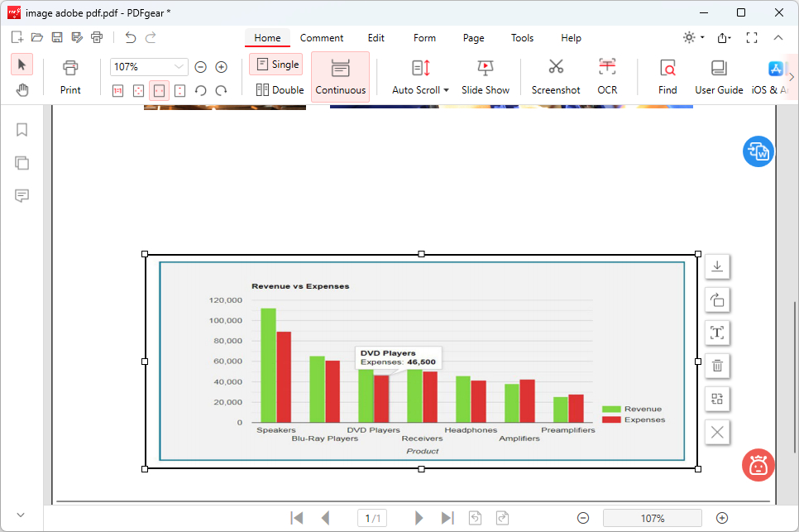Screen dimensions: 799x532
Task: Set actual size 1:1 view
Action: click(x=117, y=91)
